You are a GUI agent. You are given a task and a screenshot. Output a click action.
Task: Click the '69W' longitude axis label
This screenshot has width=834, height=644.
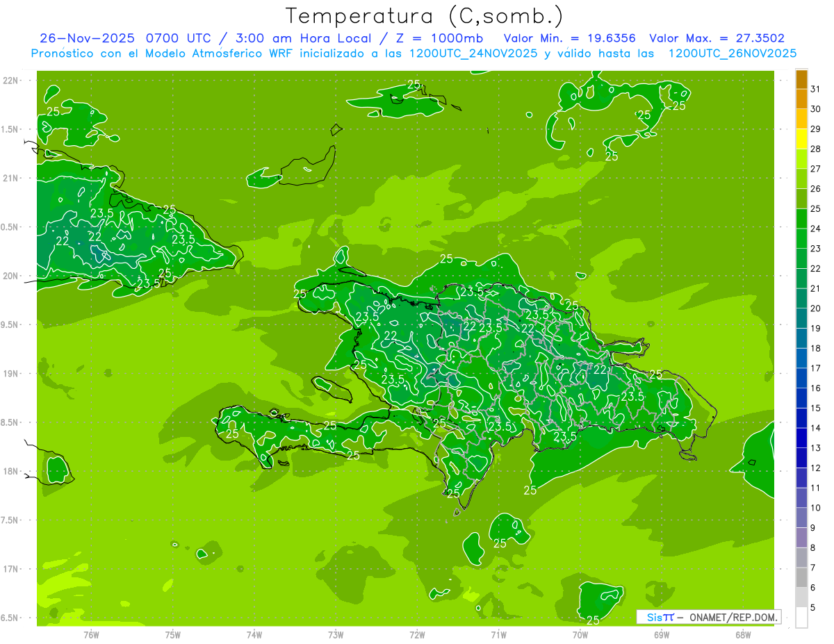662,635
